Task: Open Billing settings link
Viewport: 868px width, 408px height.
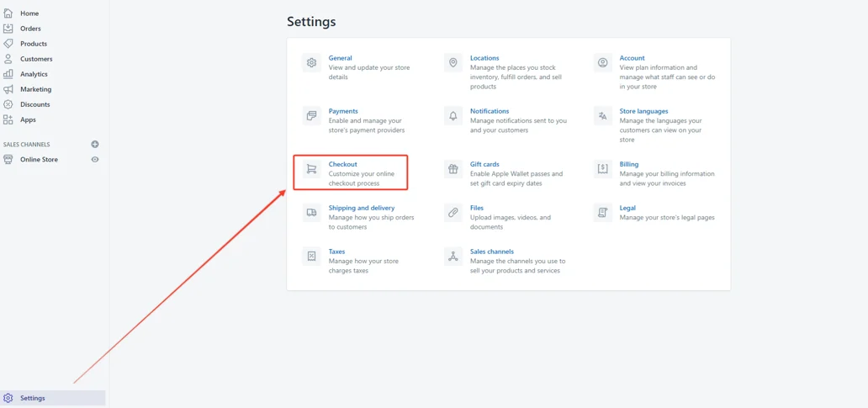Action: click(x=629, y=164)
